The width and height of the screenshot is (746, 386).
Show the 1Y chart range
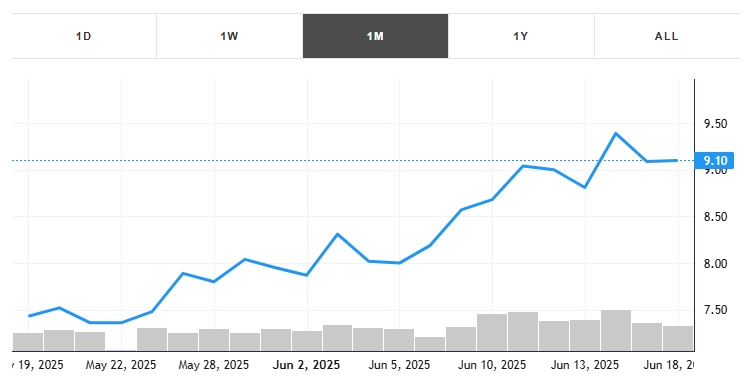click(521, 36)
